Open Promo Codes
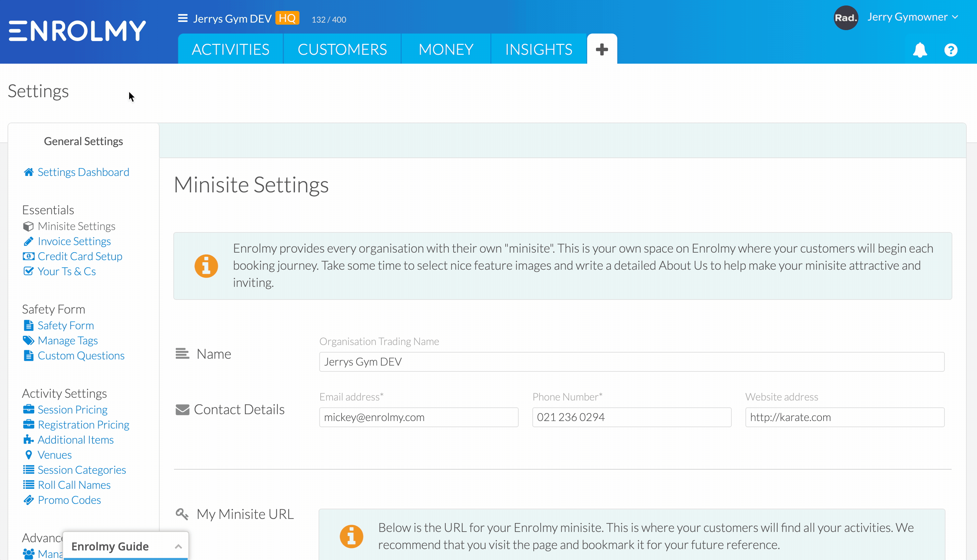The image size is (977, 560). click(70, 500)
